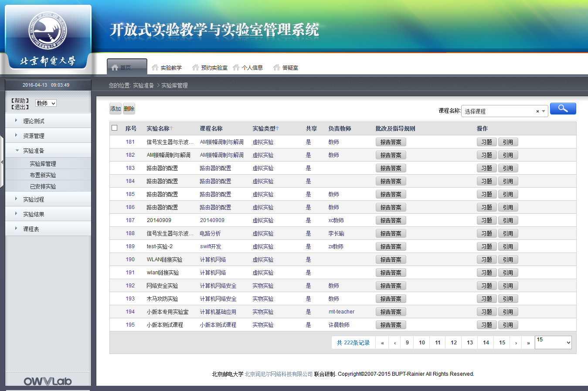
Task: Open the 选择课程 course dropdown
Action: [x=504, y=111]
